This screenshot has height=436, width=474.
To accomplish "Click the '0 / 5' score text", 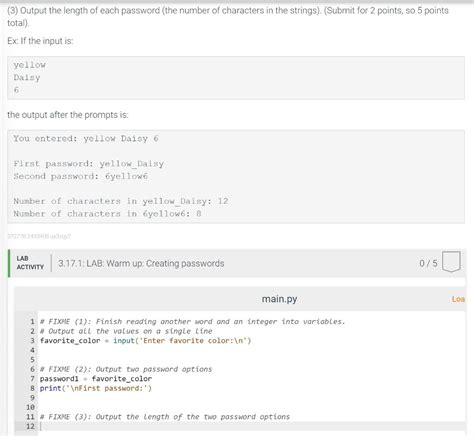I will [428, 263].
